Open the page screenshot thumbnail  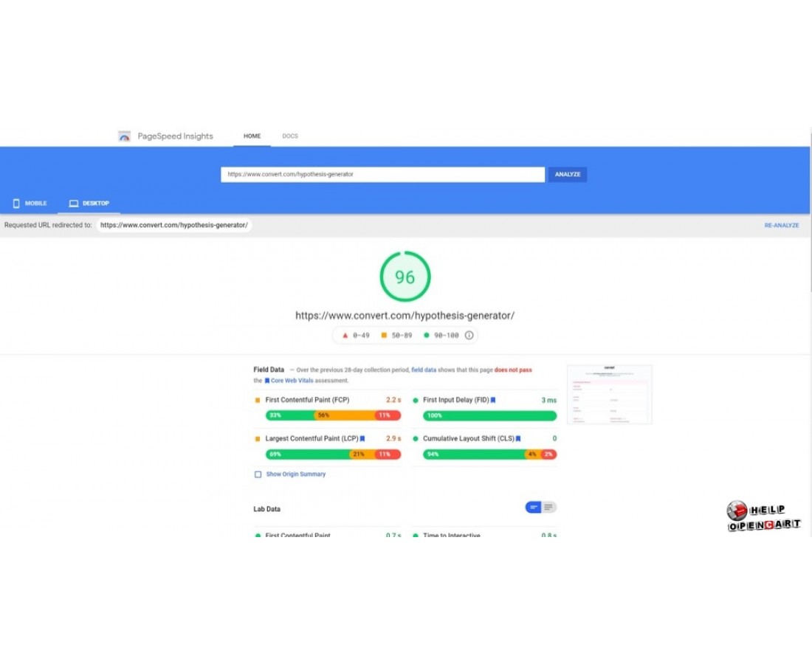click(609, 395)
